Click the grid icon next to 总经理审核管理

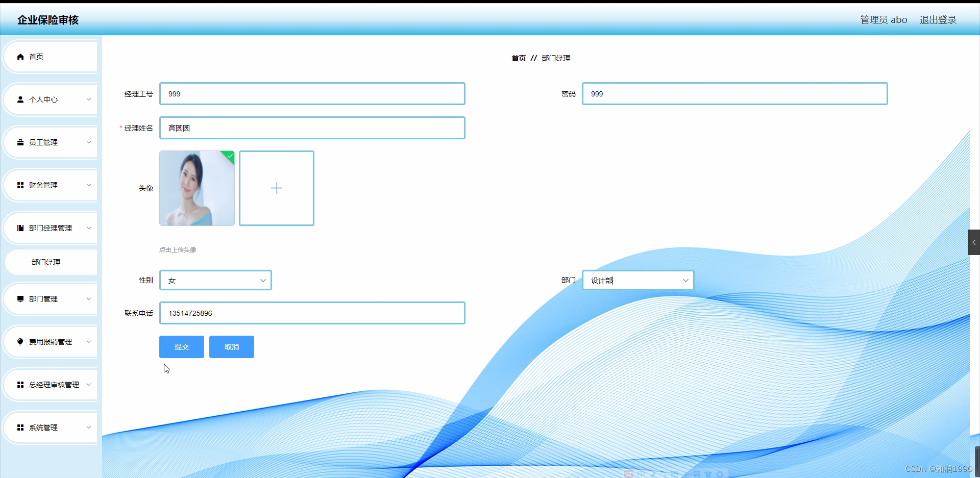[x=20, y=385]
